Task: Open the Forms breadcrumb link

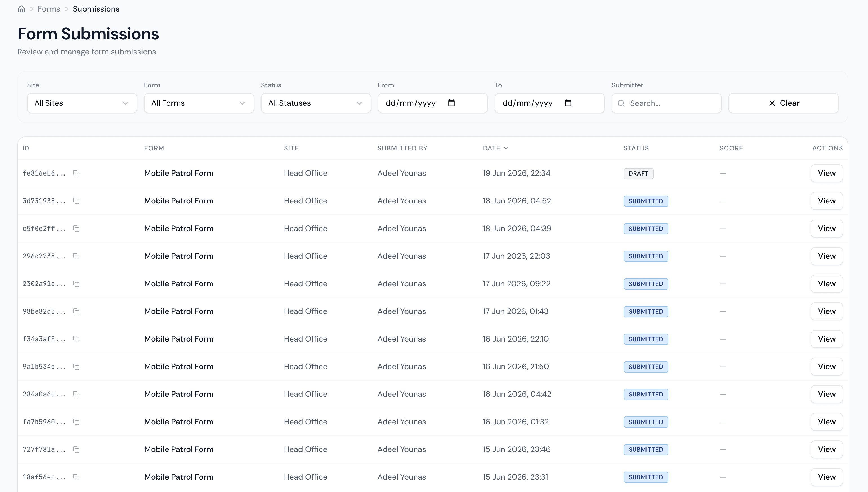Action: [49, 9]
